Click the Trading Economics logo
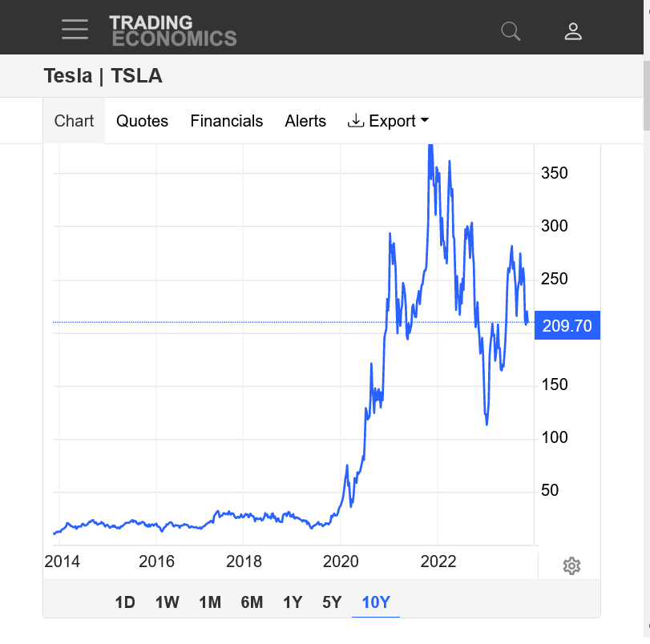The width and height of the screenshot is (650, 644). point(173,30)
